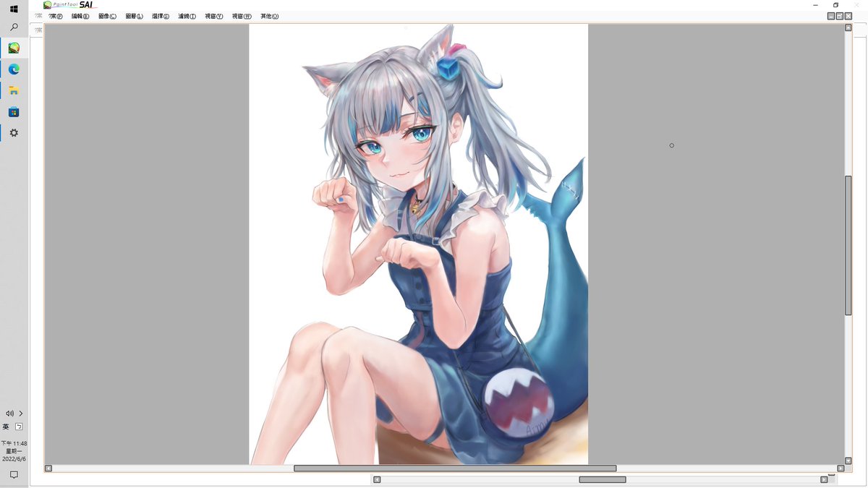Open the 視窗(W) window menu
Screen dimensions: 868x488
(242, 16)
